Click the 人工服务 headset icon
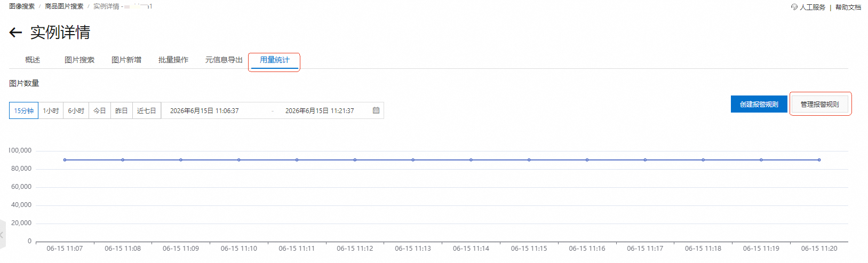The height and width of the screenshot is (263, 868). tap(794, 7)
